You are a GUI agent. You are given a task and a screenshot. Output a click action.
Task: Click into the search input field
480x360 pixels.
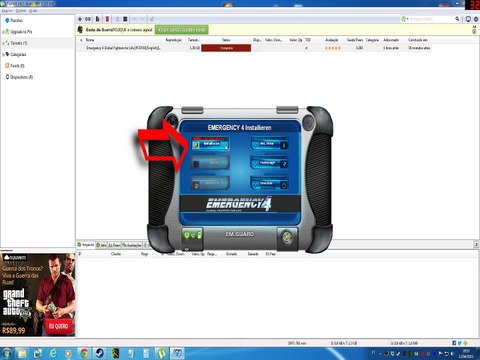pos(431,19)
